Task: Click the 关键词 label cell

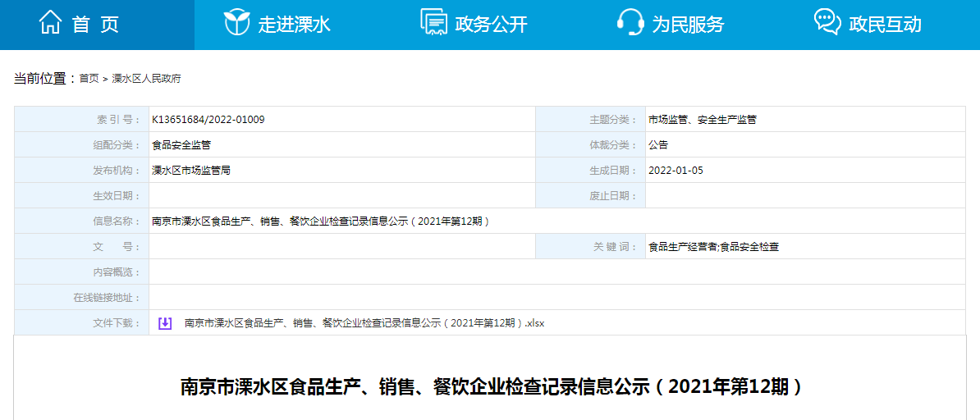Action: (x=591, y=247)
